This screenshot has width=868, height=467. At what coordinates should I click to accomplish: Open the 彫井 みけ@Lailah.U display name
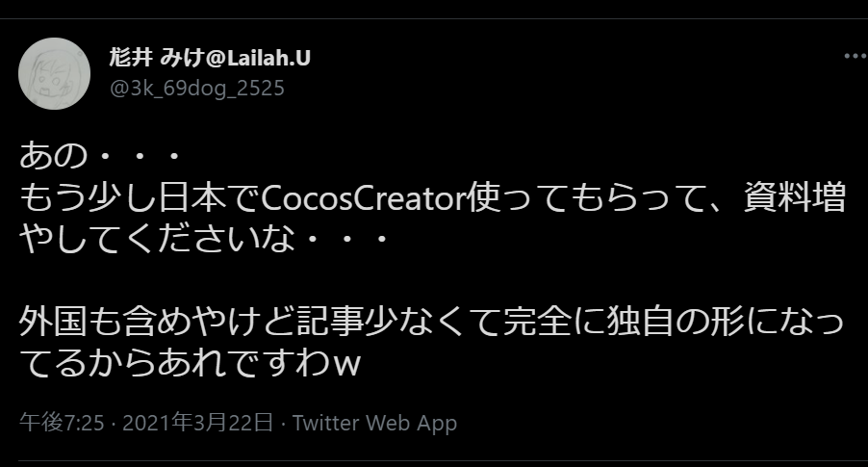[210, 57]
